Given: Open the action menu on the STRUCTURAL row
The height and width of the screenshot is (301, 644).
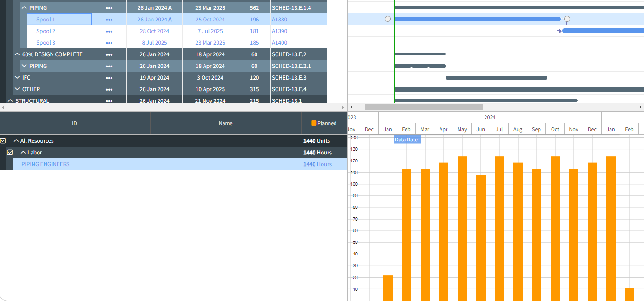Looking at the screenshot, I should 109,100.
